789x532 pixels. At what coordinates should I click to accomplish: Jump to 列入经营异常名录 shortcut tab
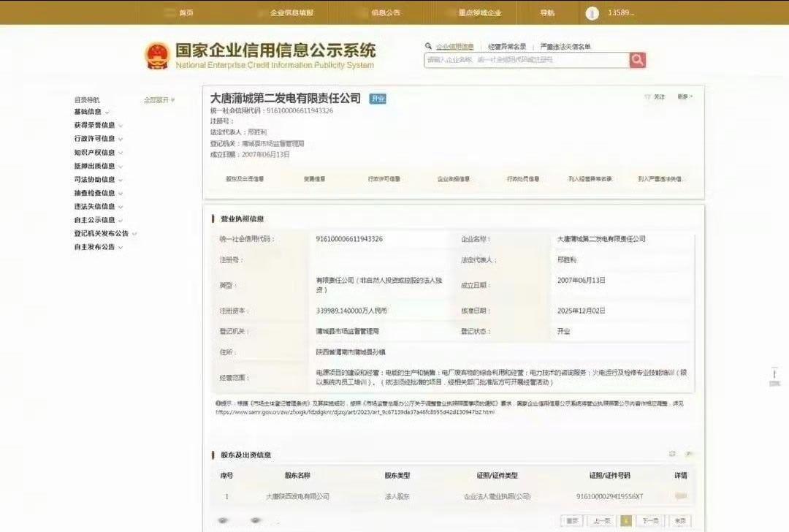click(590, 179)
